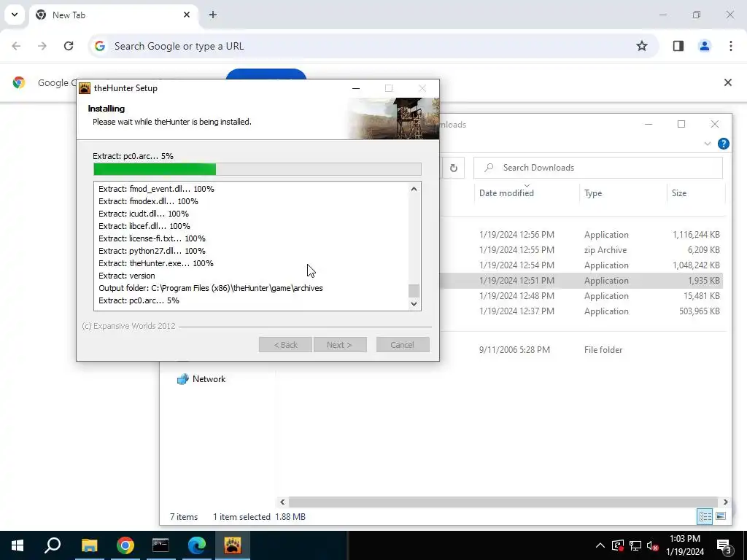Select log line 'Extract: theHunter.exe... 100%'
747x560 pixels.
point(156,263)
